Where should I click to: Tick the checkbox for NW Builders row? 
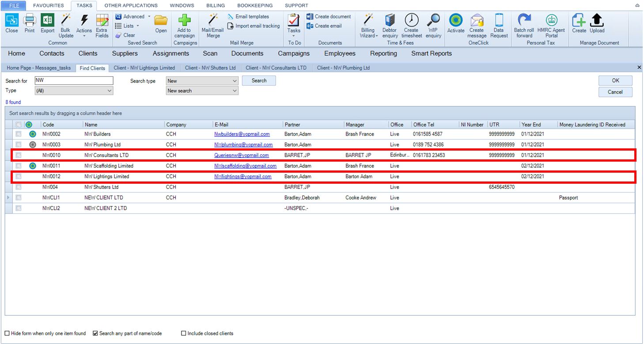(19, 134)
